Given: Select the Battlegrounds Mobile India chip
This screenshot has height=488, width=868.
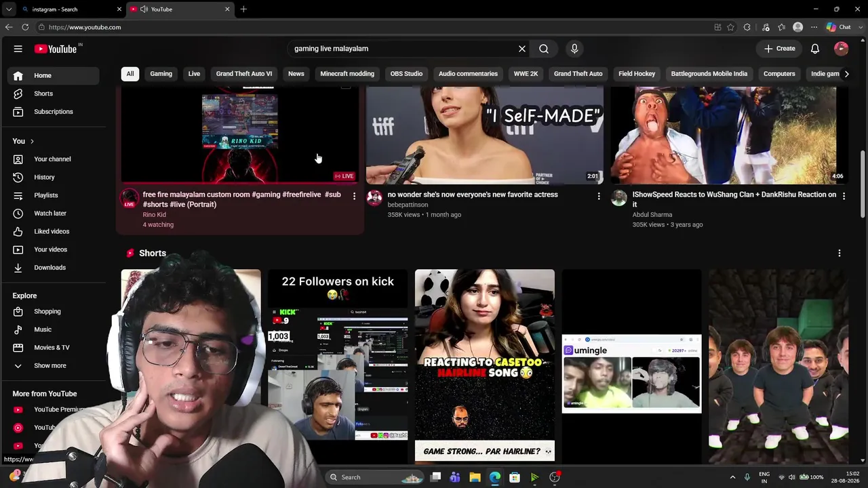Looking at the screenshot, I should point(709,74).
